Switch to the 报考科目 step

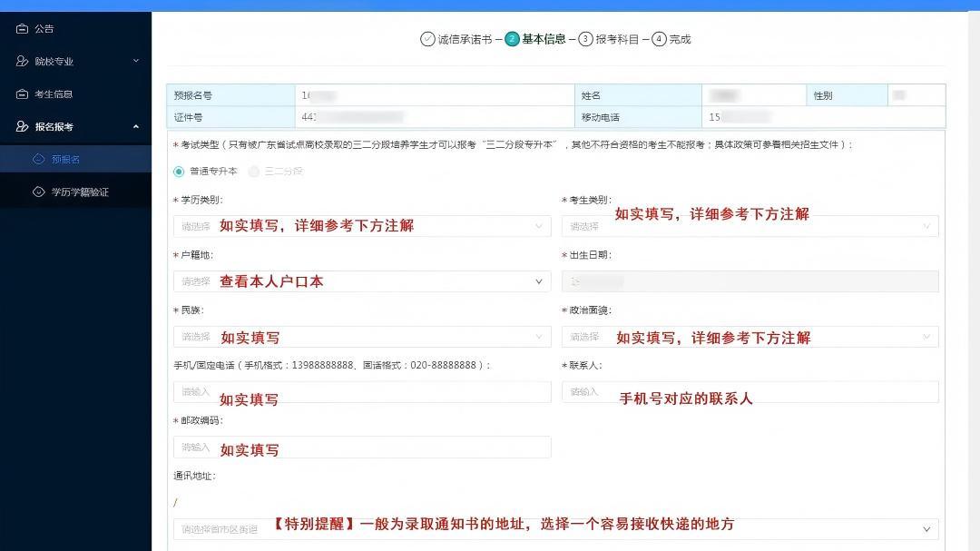617,39
